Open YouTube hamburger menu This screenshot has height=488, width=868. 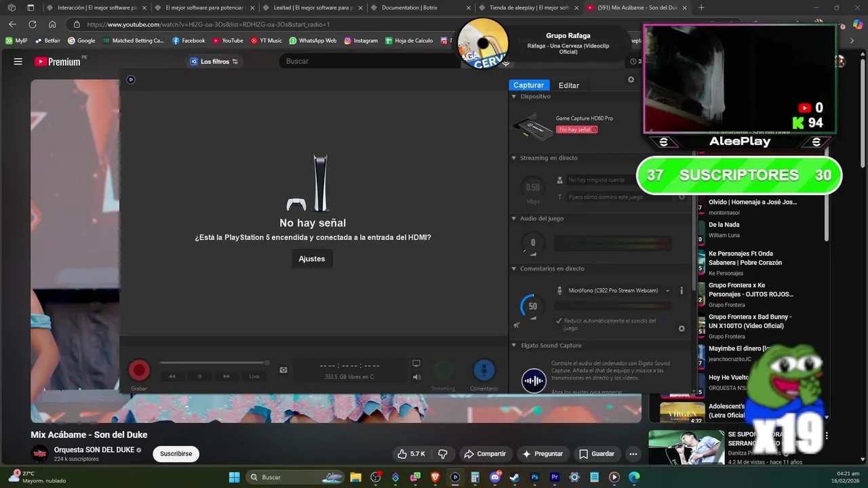click(x=18, y=62)
